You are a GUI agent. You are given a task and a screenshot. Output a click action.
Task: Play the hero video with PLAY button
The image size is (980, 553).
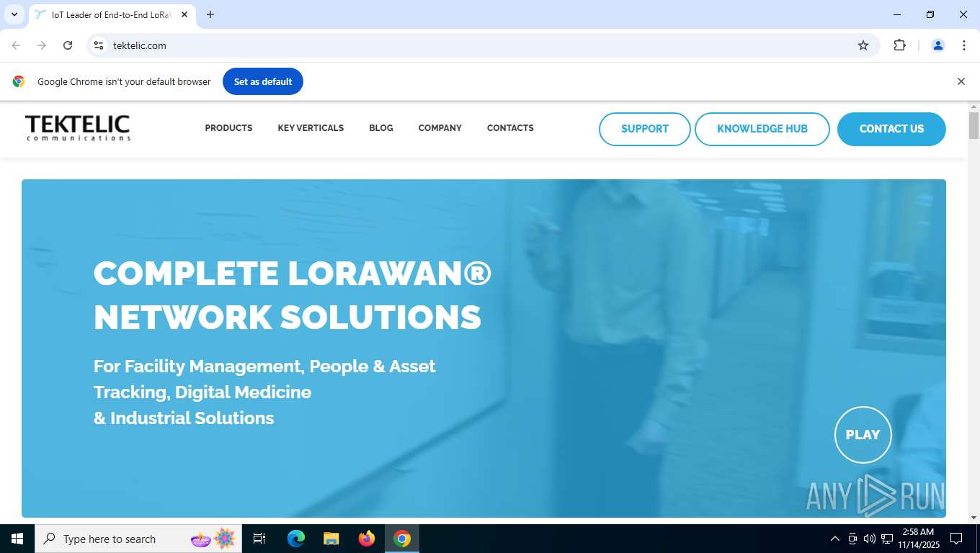point(863,435)
